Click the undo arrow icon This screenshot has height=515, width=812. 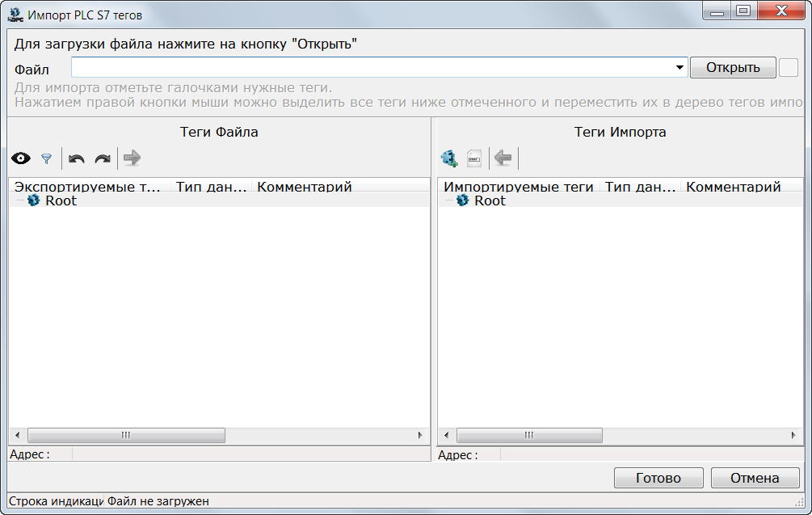point(77,158)
